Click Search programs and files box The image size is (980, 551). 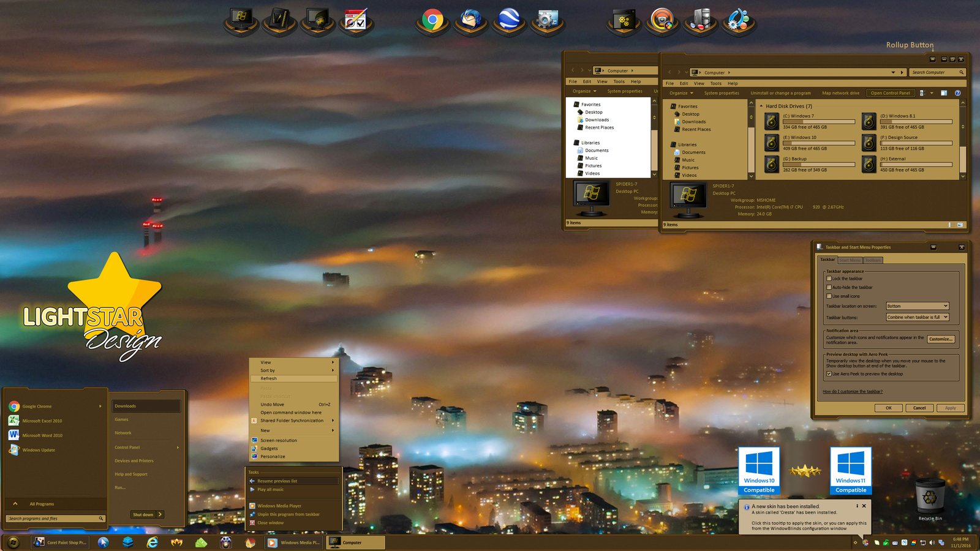pos(55,519)
